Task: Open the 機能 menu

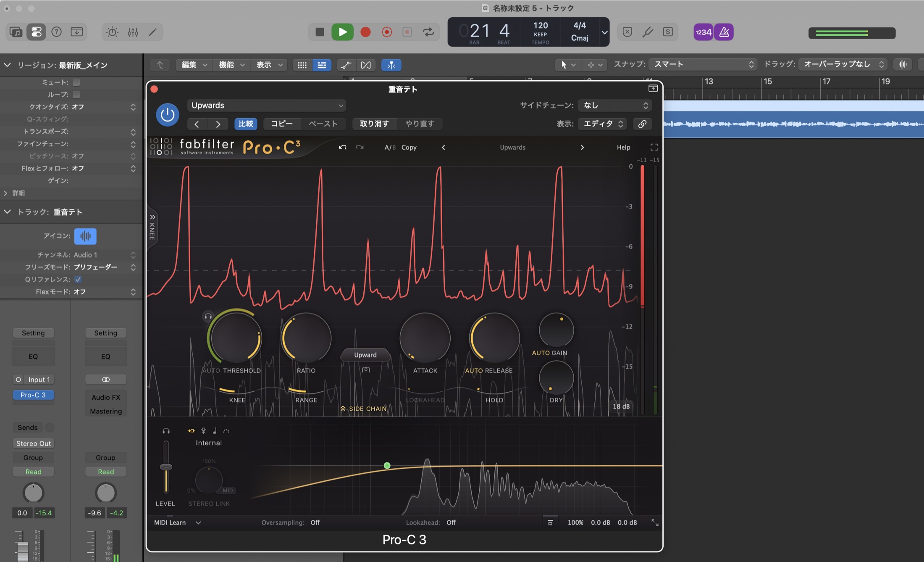Action: click(x=231, y=65)
